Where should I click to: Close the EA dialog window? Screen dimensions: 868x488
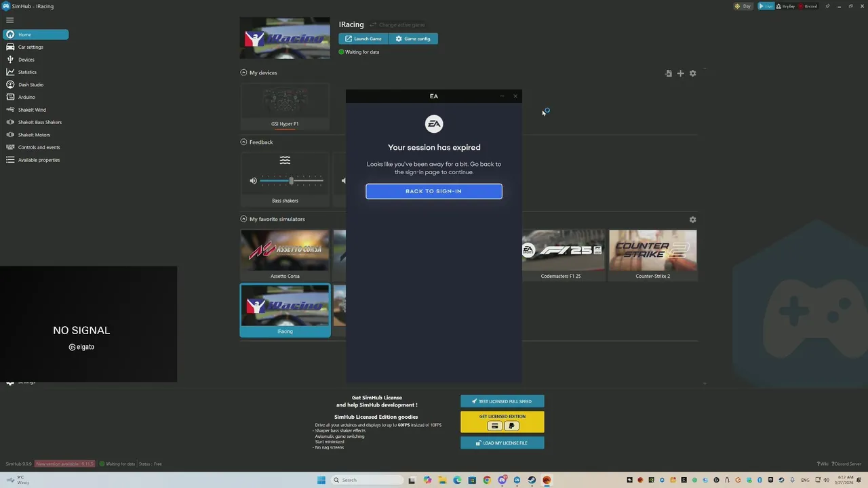(515, 96)
